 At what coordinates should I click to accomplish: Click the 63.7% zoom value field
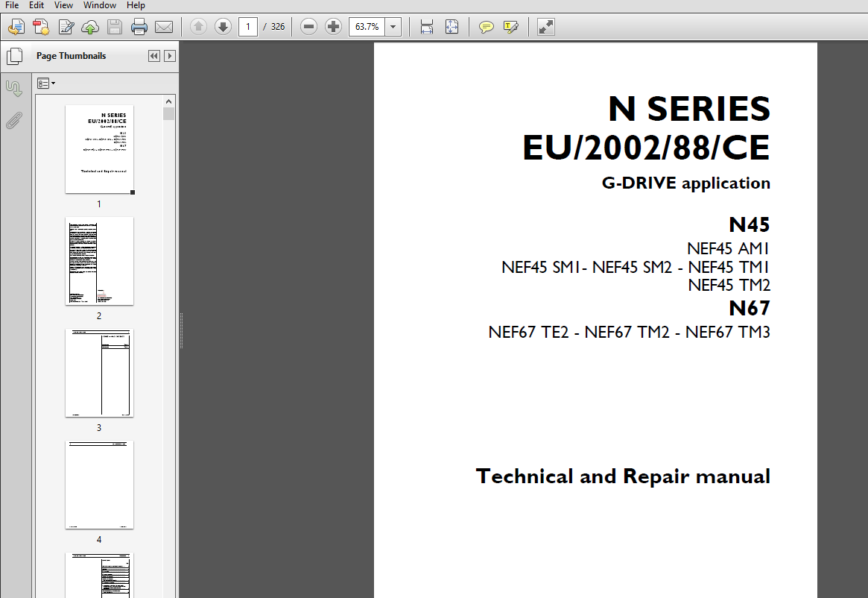click(367, 27)
